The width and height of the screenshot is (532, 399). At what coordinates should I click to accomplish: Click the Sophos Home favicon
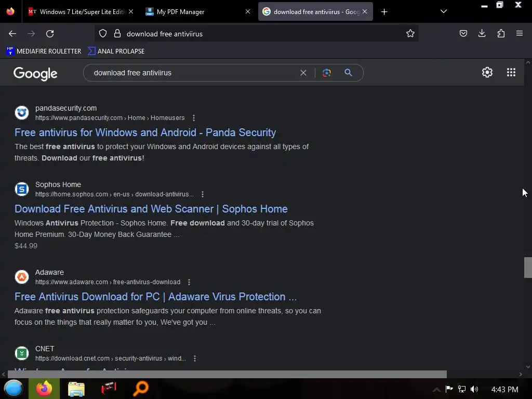pos(22,189)
